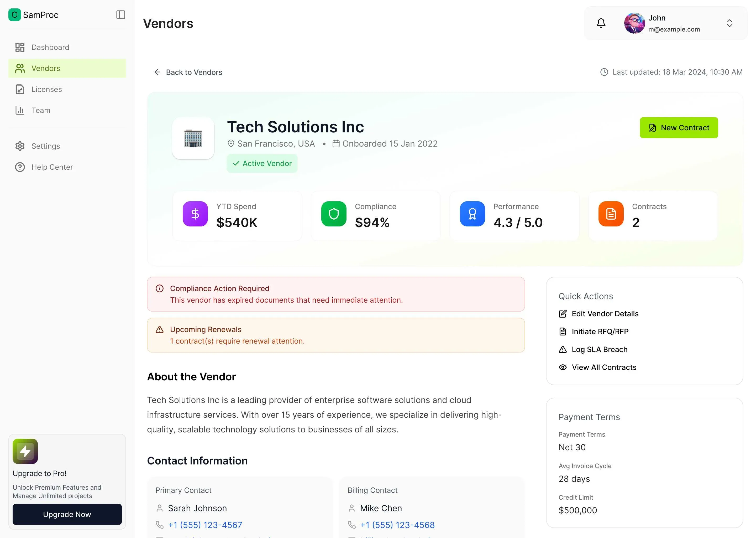756x538 pixels.
Task: Click the green Compliance shield icon
Action: click(334, 214)
